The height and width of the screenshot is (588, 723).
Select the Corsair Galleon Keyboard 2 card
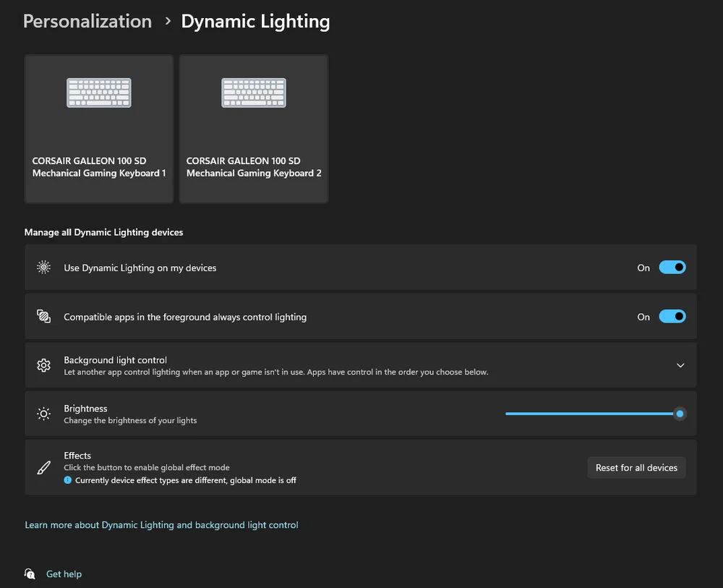tap(253, 129)
